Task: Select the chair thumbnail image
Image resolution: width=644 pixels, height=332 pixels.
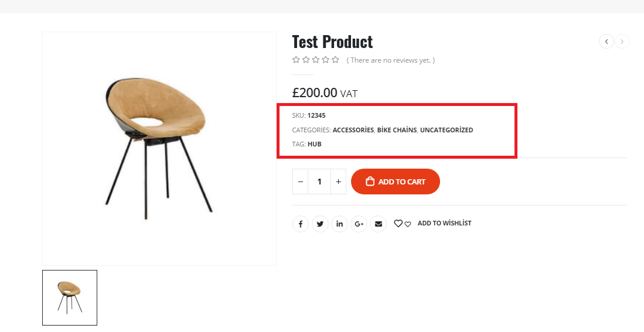Action: [70, 297]
